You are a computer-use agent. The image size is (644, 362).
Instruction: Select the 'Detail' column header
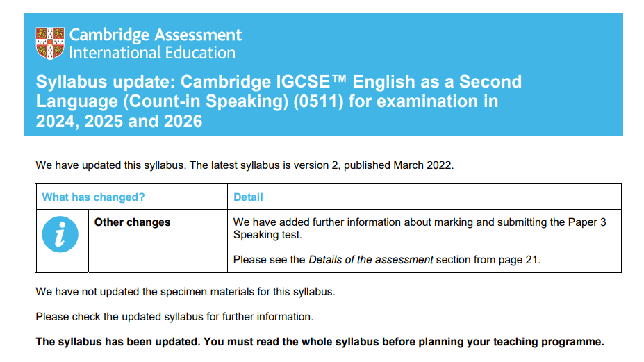(248, 197)
